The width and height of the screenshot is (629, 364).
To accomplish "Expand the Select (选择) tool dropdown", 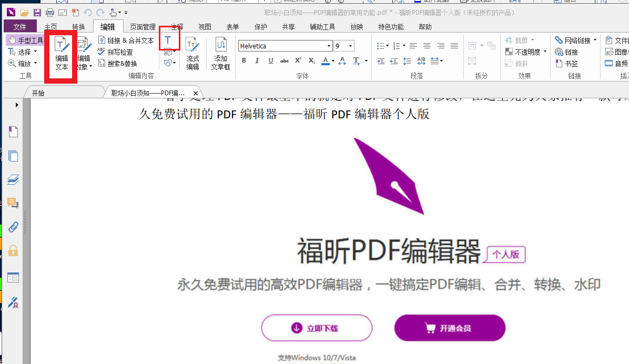I will 36,52.
